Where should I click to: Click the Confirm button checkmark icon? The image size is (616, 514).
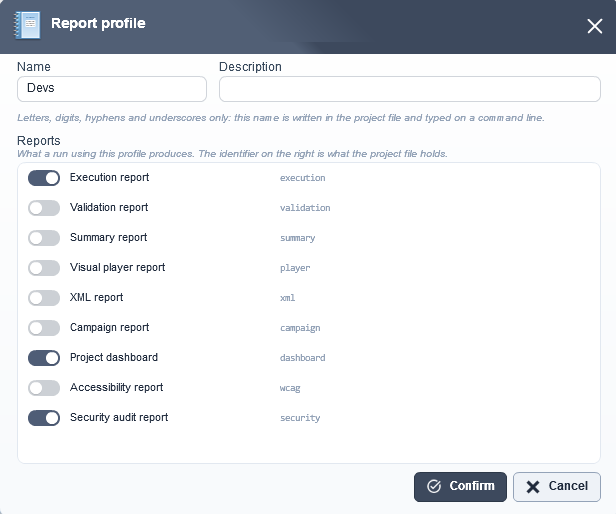434,486
